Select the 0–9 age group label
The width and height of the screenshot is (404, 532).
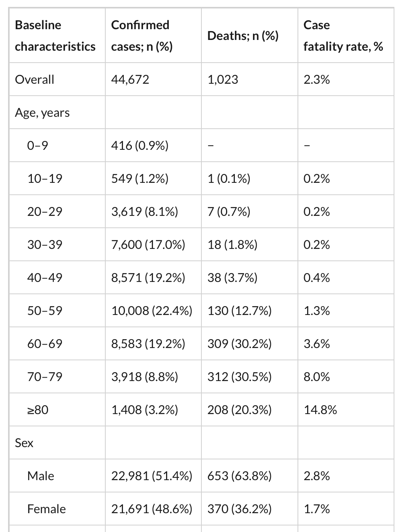point(38,146)
